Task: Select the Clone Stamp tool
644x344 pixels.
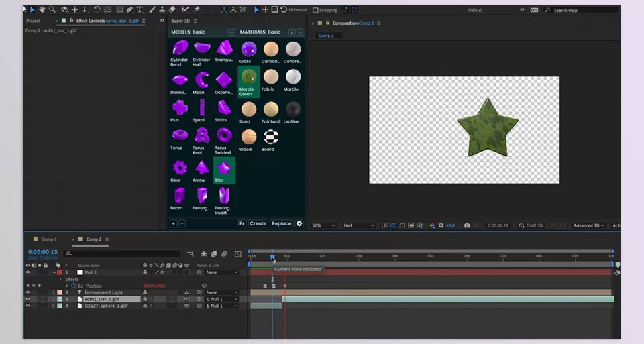Action: pos(162,9)
